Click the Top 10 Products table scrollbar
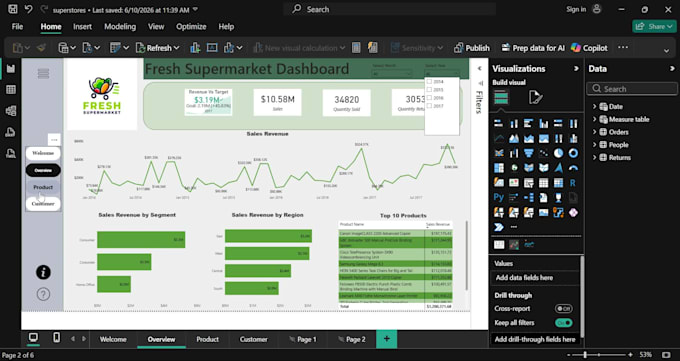 [467, 255]
